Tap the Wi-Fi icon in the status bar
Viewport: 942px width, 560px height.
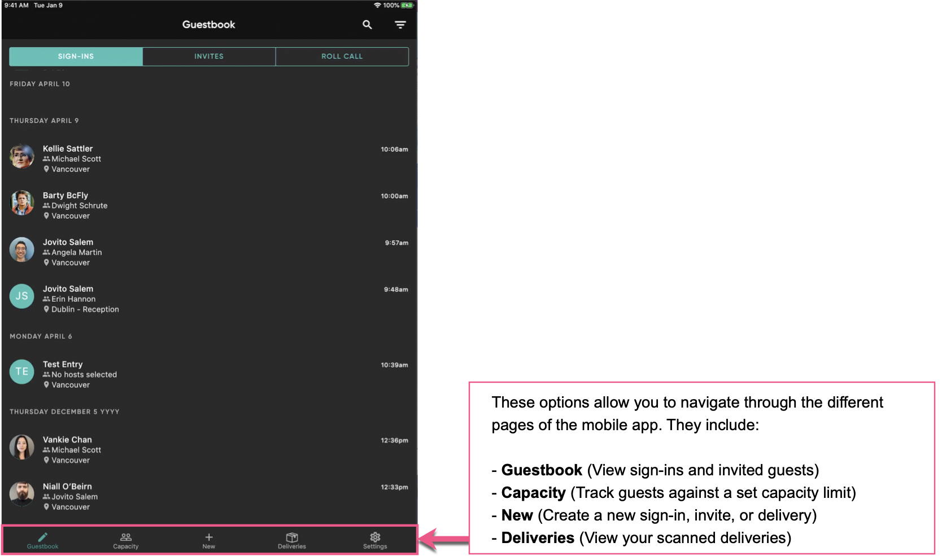pyautogui.click(x=377, y=5)
